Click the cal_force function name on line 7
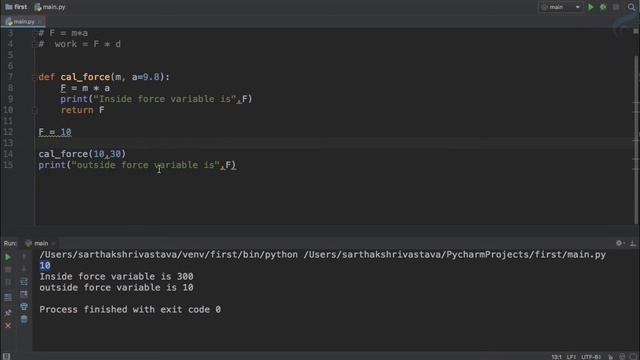The width and height of the screenshot is (640, 360). coord(85,77)
